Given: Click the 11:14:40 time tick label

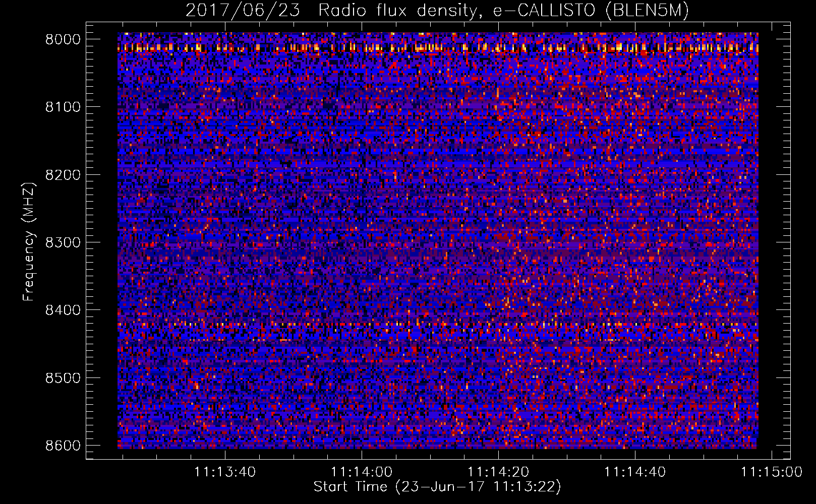Looking at the screenshot, I should point(635,472).
